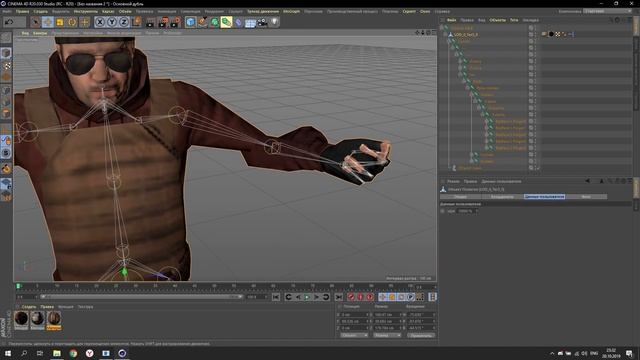
Task: Play the animation forwards
Action: pos(307,297)
